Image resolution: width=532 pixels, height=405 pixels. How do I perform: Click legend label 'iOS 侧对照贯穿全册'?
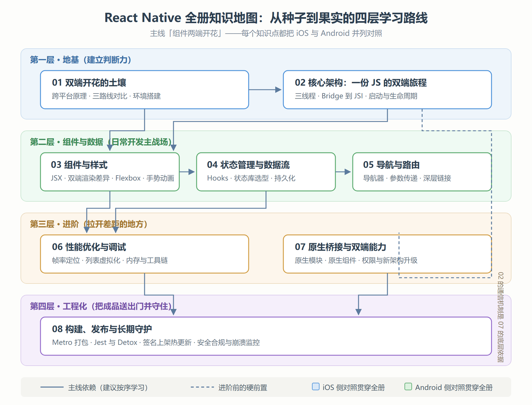(354, 388)
